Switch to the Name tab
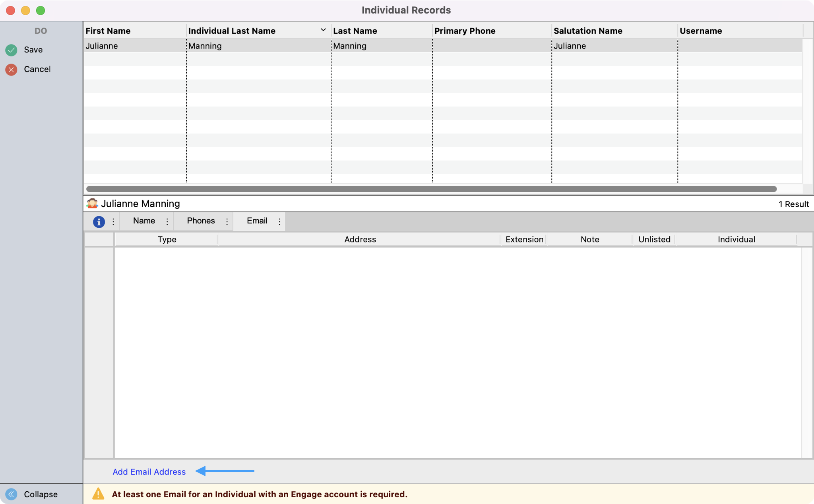The height and width of the screenshot is (504, 814). pos(144,221)
